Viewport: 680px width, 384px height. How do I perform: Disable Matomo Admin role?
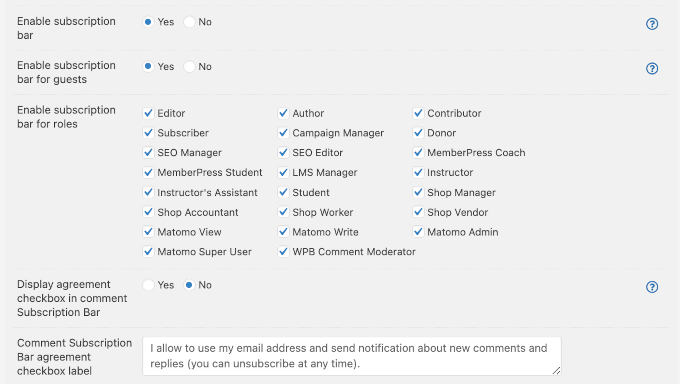tap(418, 232)
